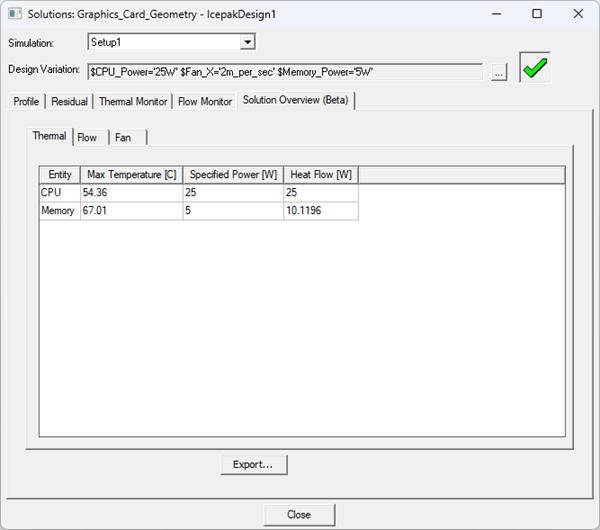Click the Specified Power [W] column header
This screenshot has width=600, height=530.
click(x=233, y=175)
